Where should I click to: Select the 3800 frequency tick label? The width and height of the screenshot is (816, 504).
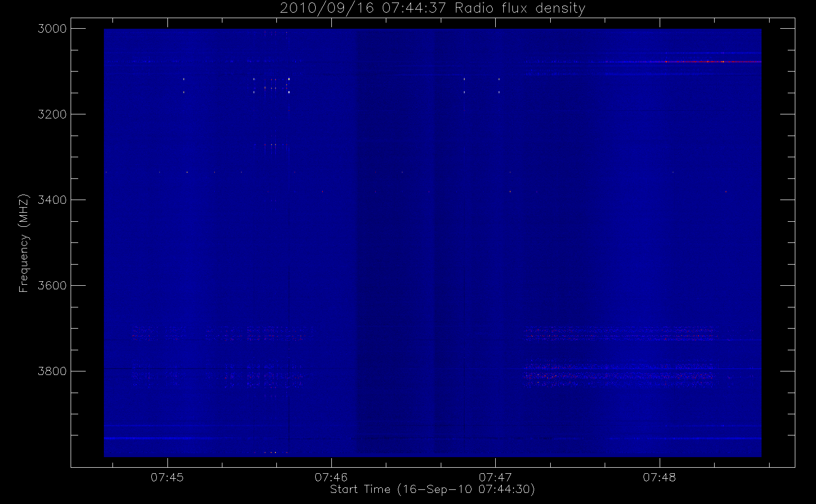pyautogui.click(x=52, y=371)
